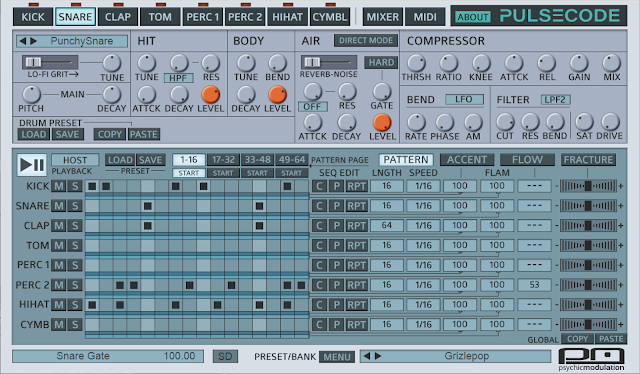Mute the KICK track

[59, 186]
